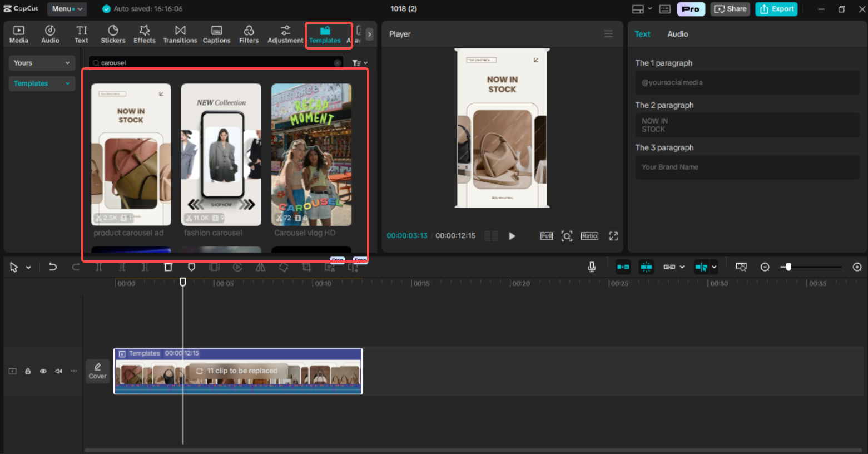Click the Export button

pos(776,8)
